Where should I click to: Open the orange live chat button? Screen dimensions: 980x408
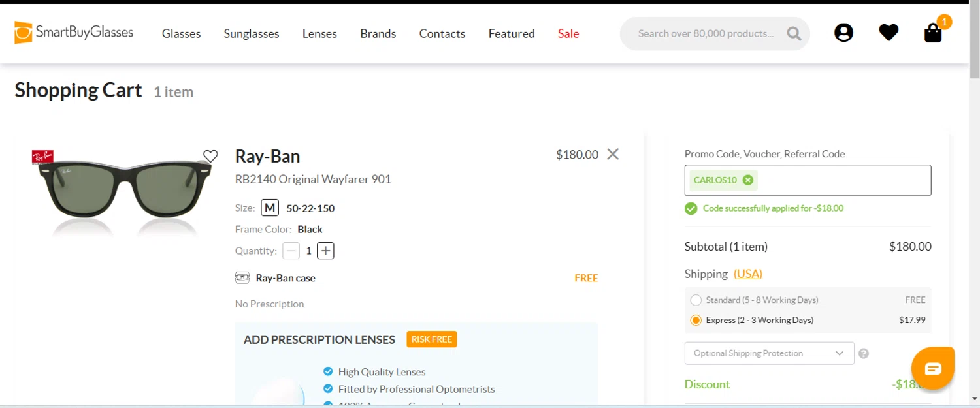coord(933,369)
